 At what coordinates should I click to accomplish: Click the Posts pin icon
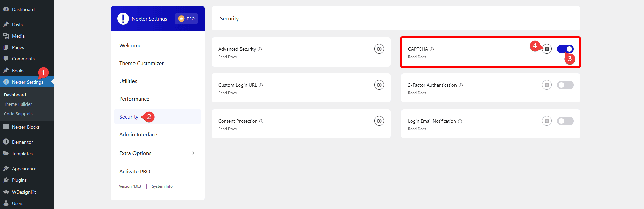(x=6, y=24)
